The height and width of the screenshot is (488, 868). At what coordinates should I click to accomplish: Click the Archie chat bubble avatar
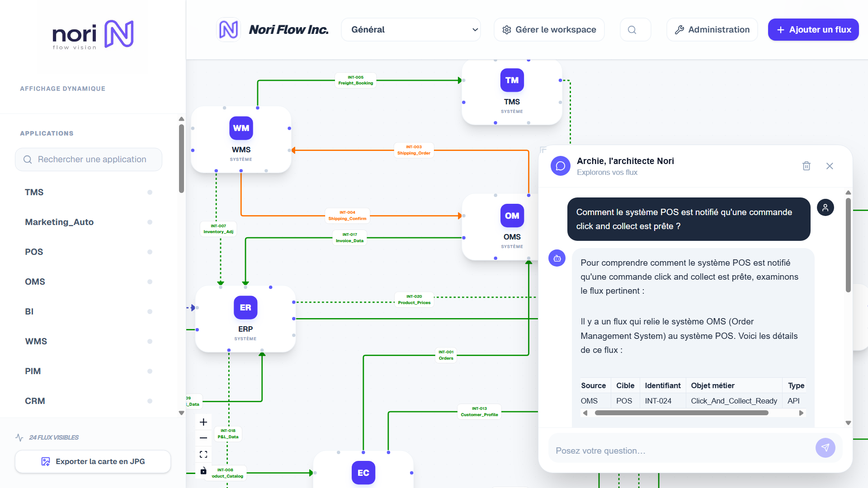coord(560,166)
